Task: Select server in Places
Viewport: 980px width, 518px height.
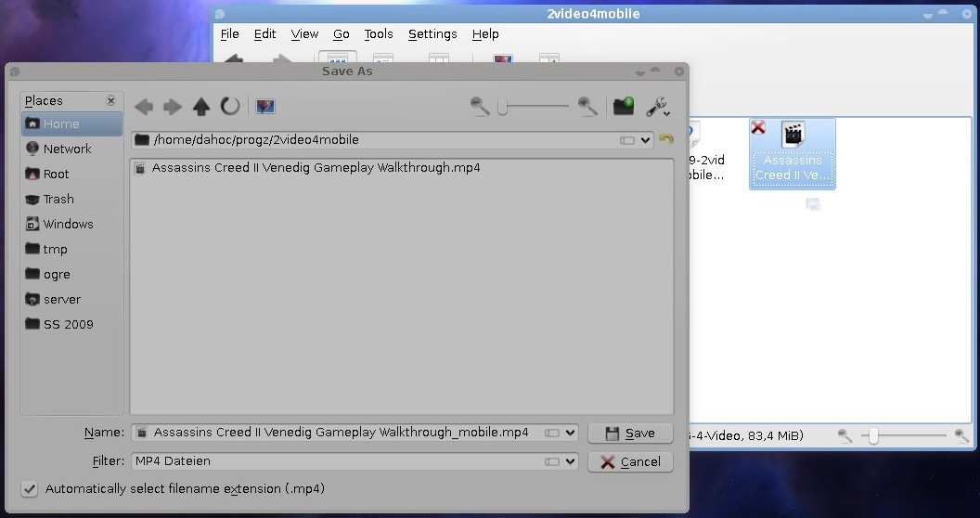Action: point(71,299)
